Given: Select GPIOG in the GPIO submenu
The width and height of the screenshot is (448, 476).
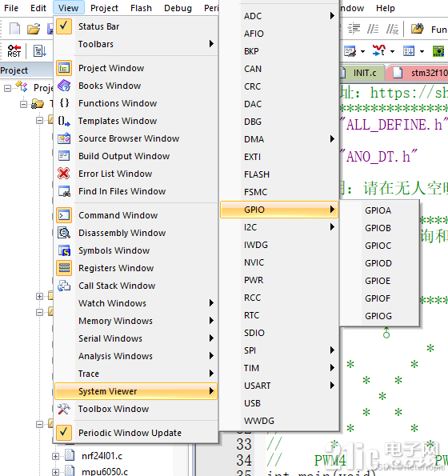Looking at the screenshot, I should (x=380, y=316).
